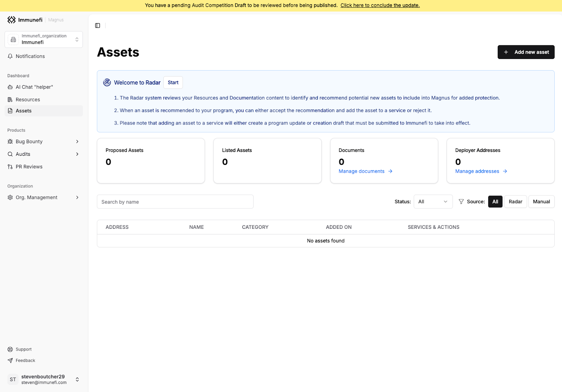562x392 pixels.
Task: Click the CATEGORY column header
Action: point(255,227)
